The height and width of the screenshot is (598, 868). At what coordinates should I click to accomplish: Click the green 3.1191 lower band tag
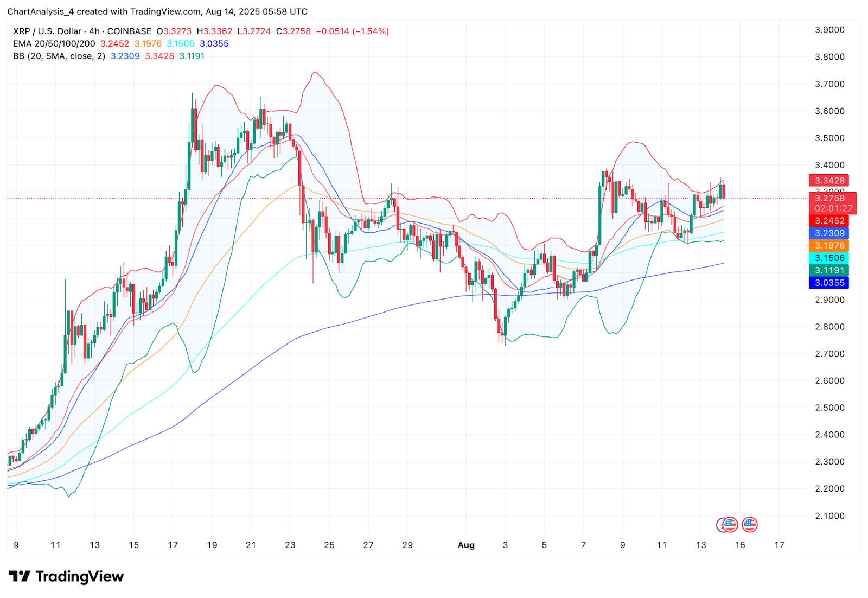pyautogui.click(x=829, y=270)
